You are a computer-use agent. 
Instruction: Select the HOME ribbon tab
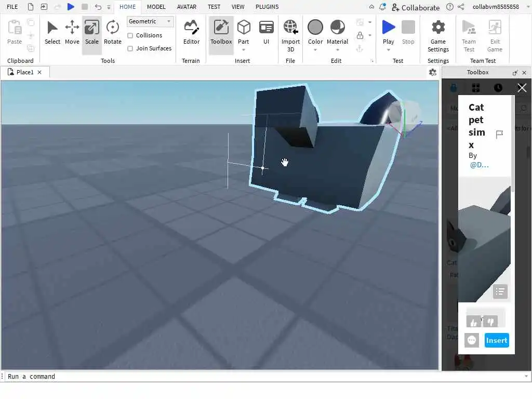click(x=128, y=7)
